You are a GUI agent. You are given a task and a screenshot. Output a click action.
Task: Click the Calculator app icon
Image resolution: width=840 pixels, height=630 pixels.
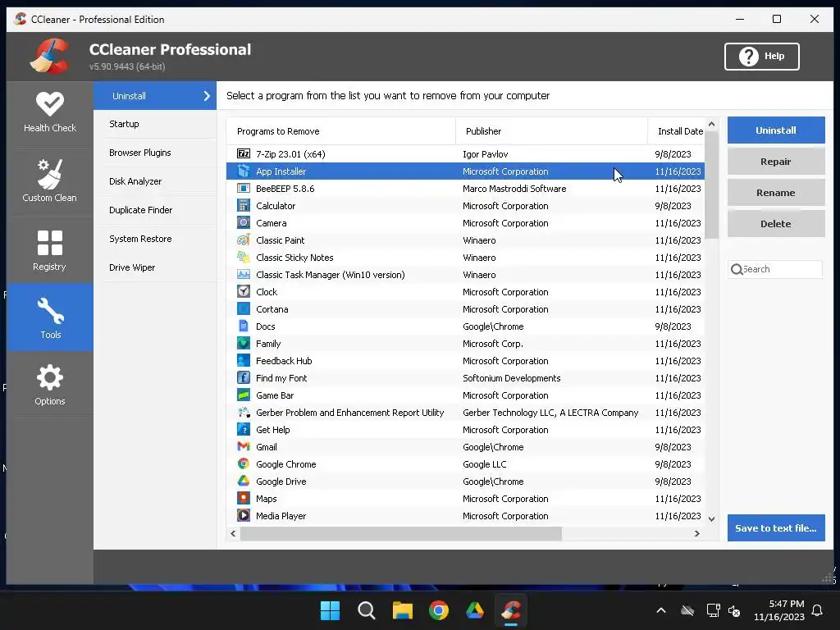click(243, 206)
